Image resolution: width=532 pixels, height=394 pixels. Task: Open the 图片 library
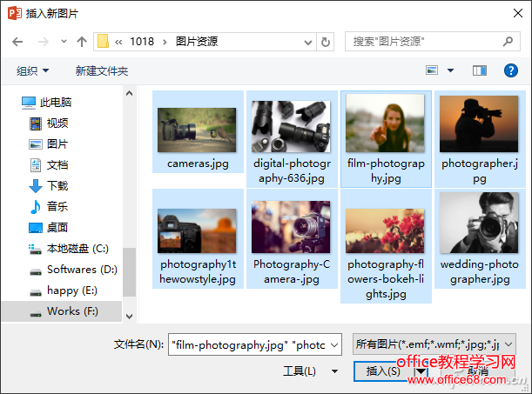pyautogui.click(x=49, y=144)
